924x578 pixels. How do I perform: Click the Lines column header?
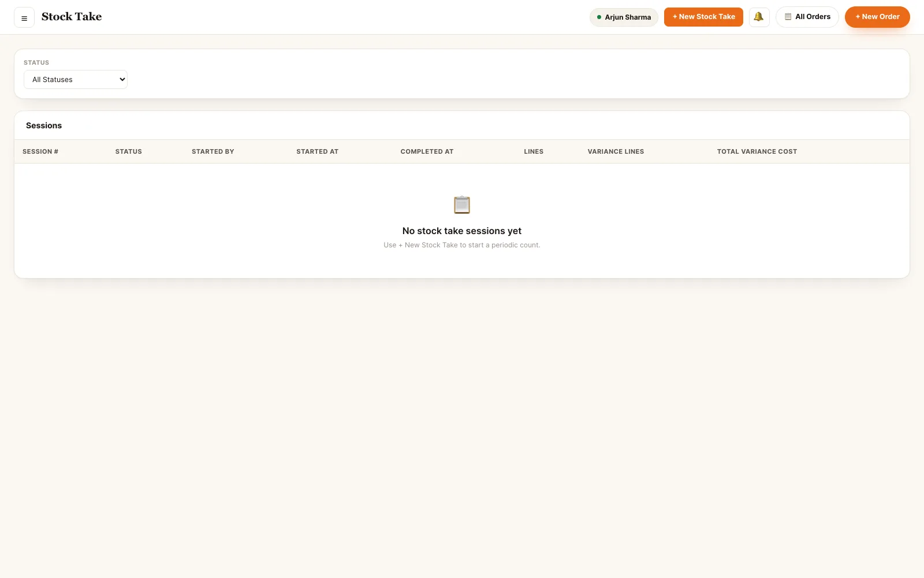click(x=534, y=151)
